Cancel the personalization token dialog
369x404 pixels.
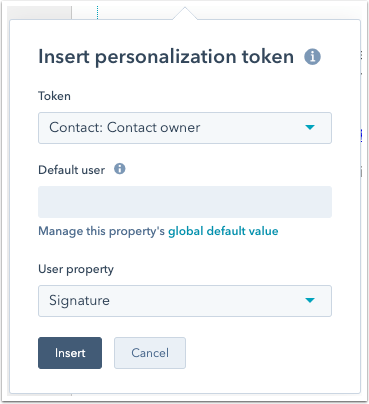150,353
